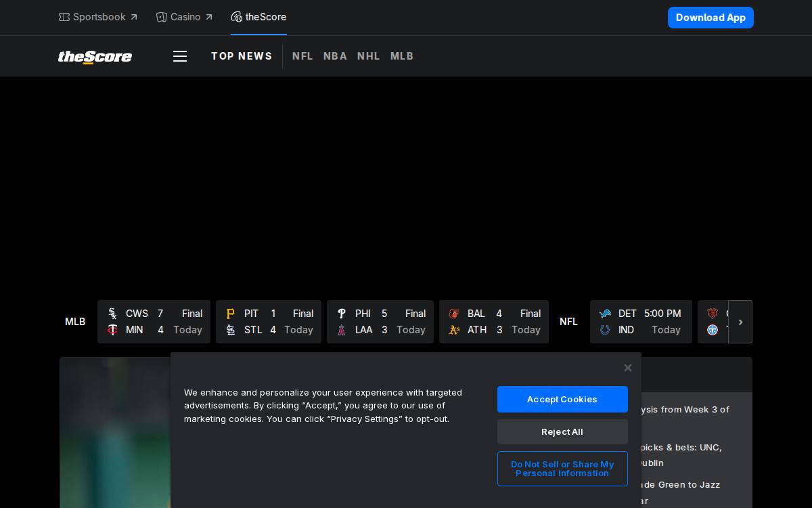Click the Orioles team logo
The image size is (812, 508).
pyautogui.click(x=454, y=314)
